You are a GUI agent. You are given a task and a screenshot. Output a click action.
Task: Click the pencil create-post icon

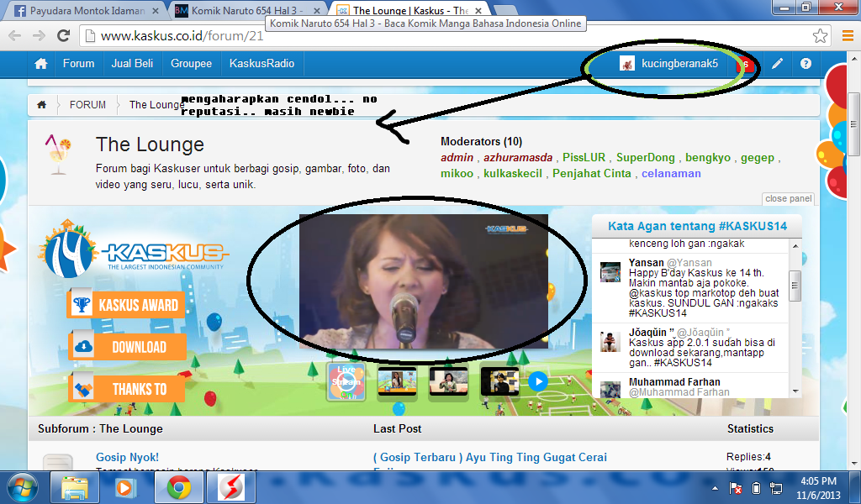click(x=777, y=64)
